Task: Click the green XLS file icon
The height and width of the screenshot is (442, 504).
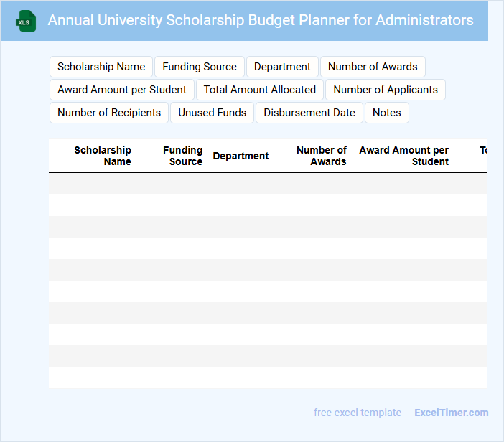Action: pyautogui.click(x=26, y=21)
